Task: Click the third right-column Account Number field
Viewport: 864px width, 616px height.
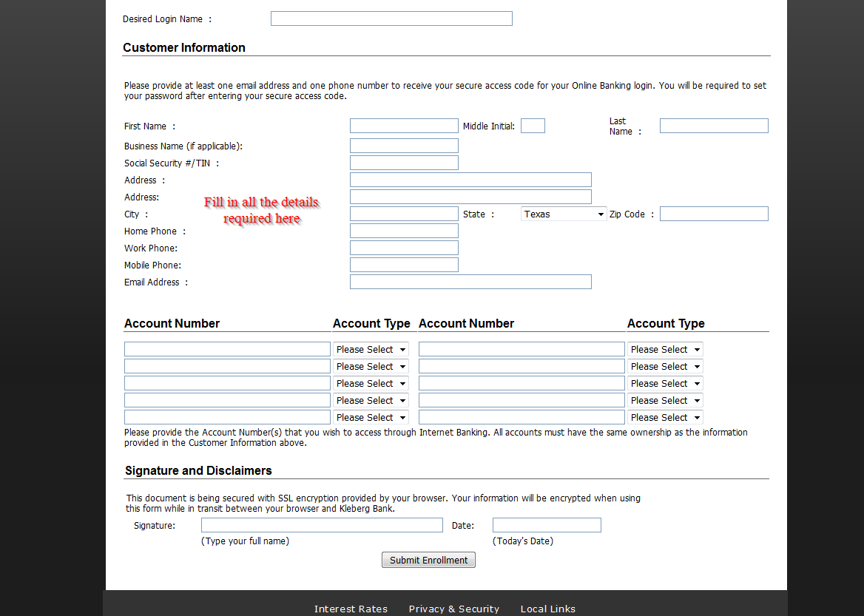Action: [522, 384]
